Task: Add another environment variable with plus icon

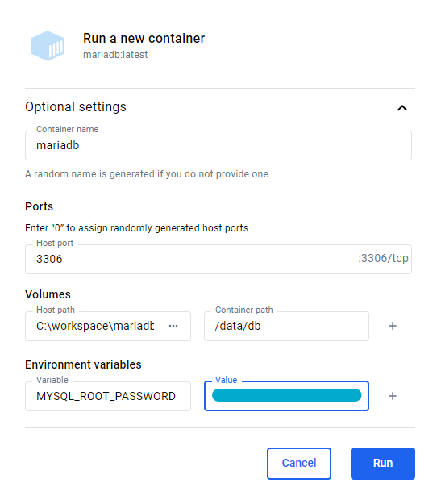Action: 393,396
